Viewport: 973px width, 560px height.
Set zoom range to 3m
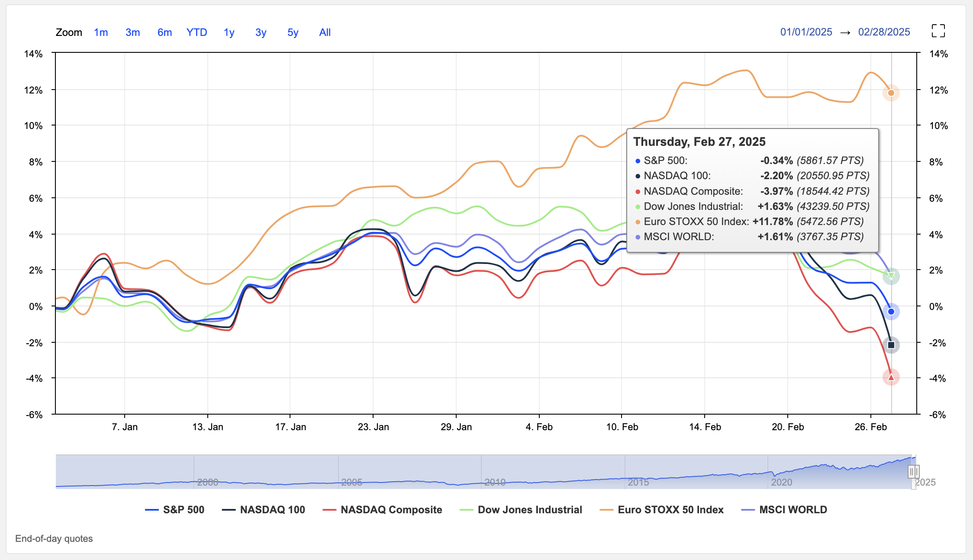tap(132, 32)
